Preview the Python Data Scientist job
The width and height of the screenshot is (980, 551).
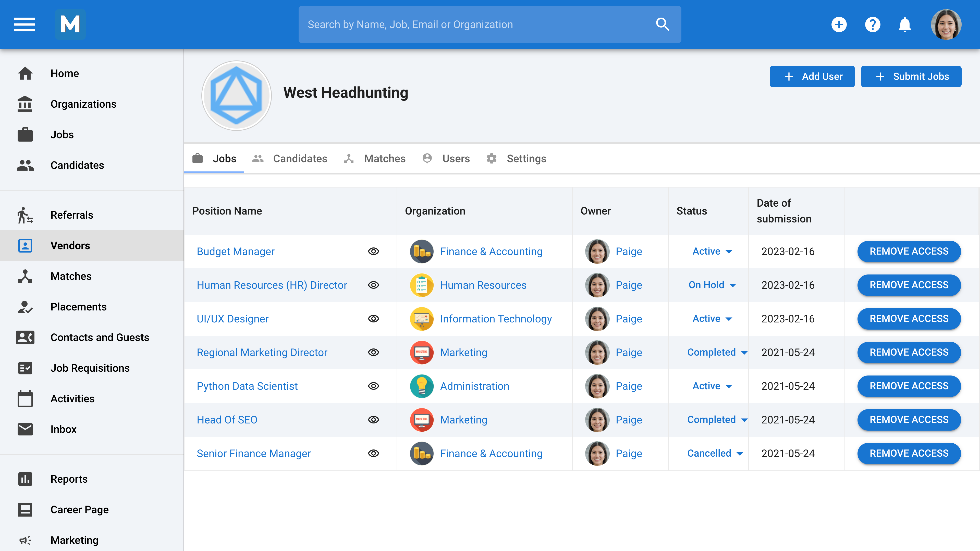(x=374, y=386)
